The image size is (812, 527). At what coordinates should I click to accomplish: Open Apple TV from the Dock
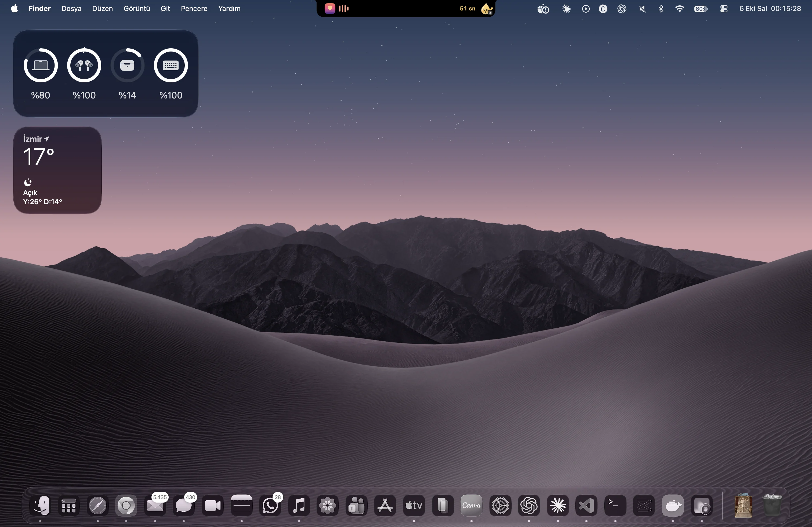tap(414, 505)
